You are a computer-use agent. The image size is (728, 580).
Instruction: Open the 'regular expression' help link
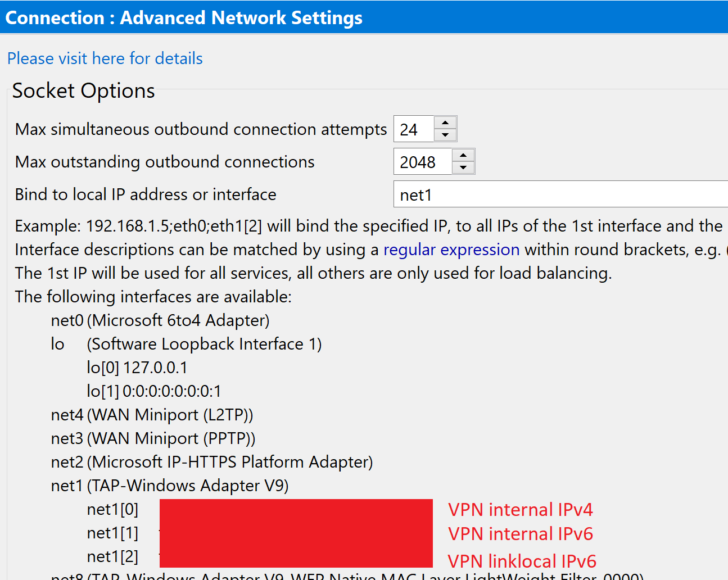coord(451,250)
